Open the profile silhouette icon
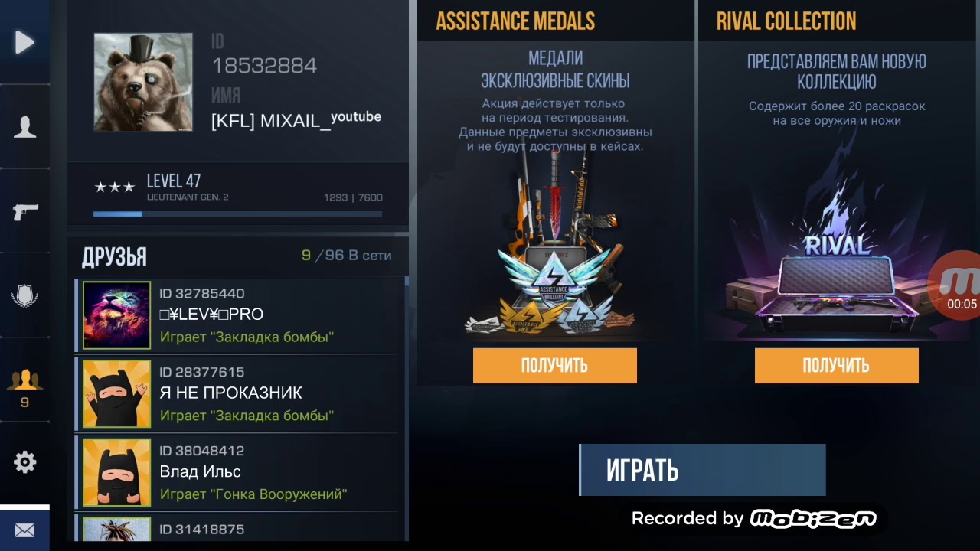Image resolution: width=980 pixels, height=551 pixels. coord(24,126)
